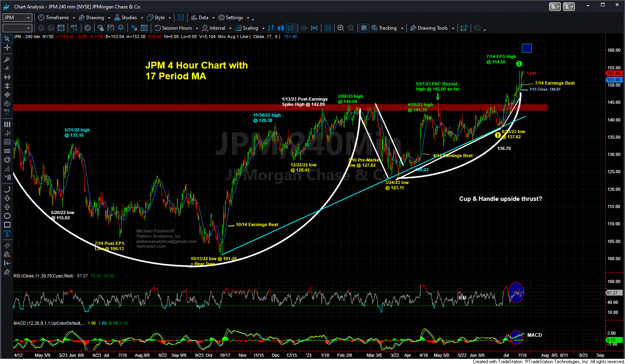Select the up arrow drawing tool
This screenshot has width=625, height=364.
[7, 207]
